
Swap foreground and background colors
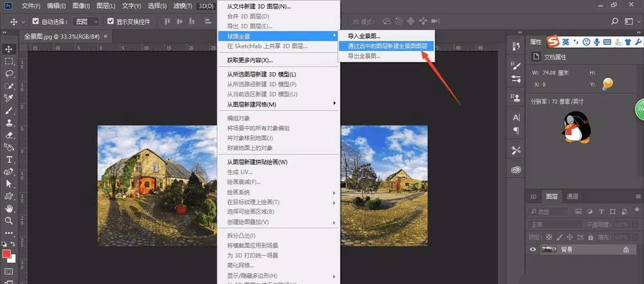pos(14,244)
